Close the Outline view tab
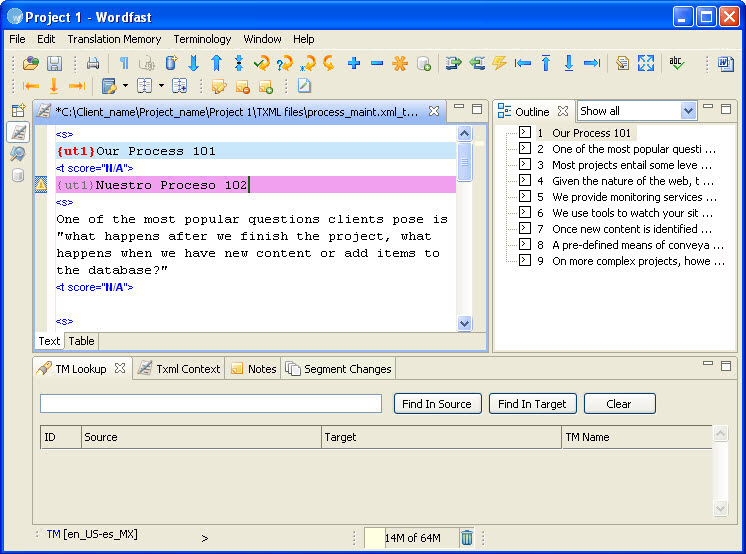The width and height of the screenshot is (746, 554). point(563,111)
